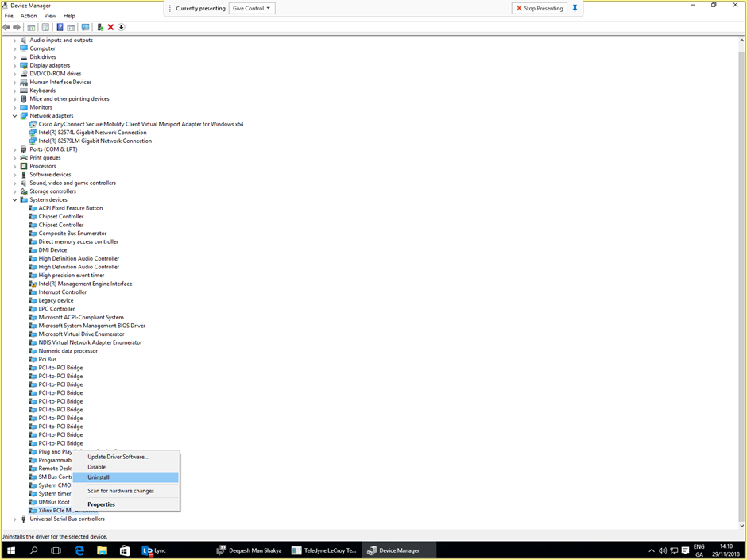
Task: Expand the Processors category
Action: point(13,165)
